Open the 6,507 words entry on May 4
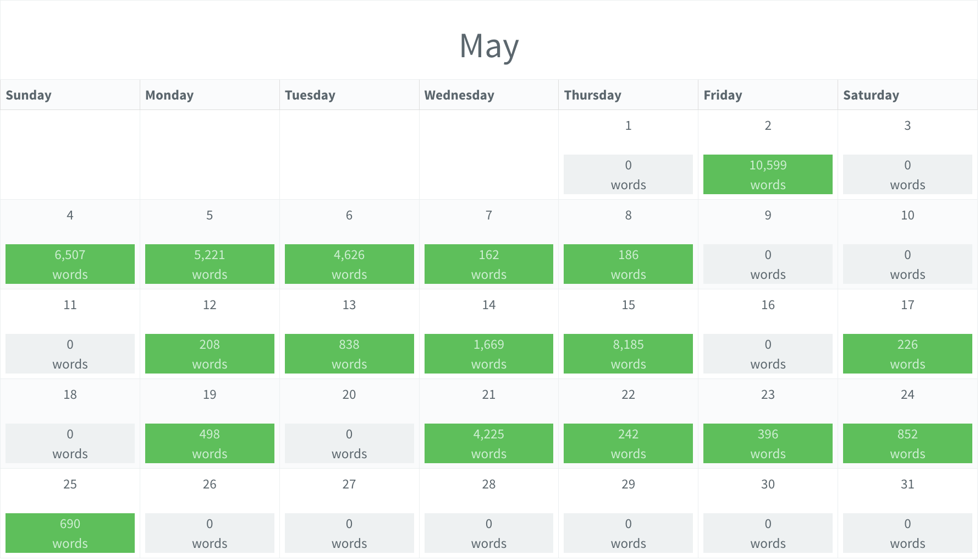980x560 pixels. click(70, 264)
